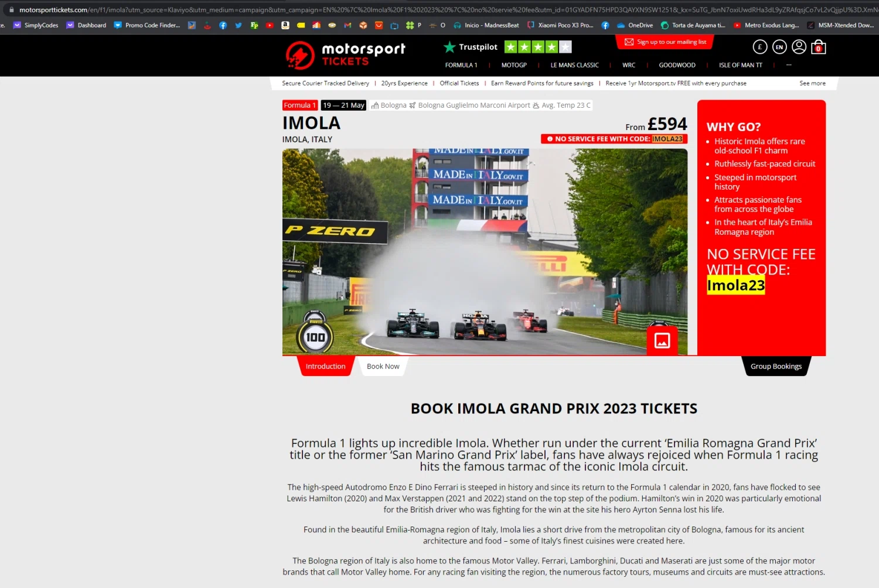Open the Dashboard bookmark

point(87,25)
